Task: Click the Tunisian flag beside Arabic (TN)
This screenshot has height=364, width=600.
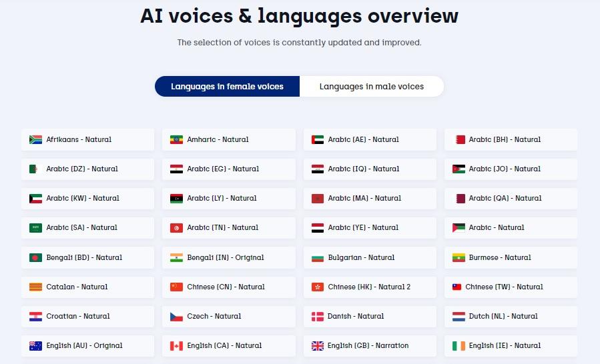Action: click(x=176, y=228)
